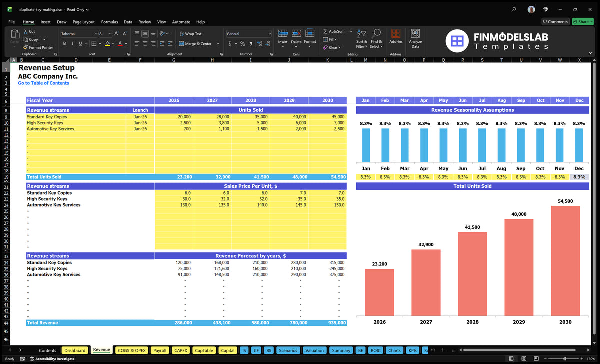This screenshot has height=364, width=600.
Task: Open text Orientation options
Action: click(163, 34)
